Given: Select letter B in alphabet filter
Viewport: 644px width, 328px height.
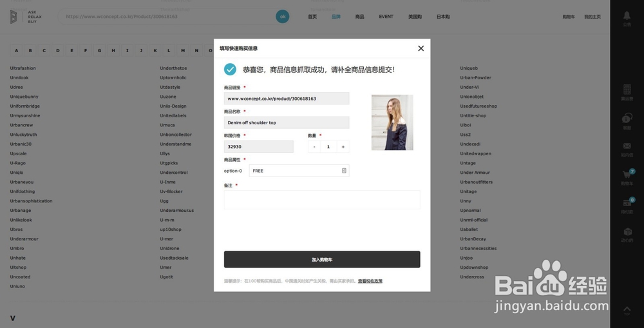Looking at the screenshot, I should pos(30,50).
